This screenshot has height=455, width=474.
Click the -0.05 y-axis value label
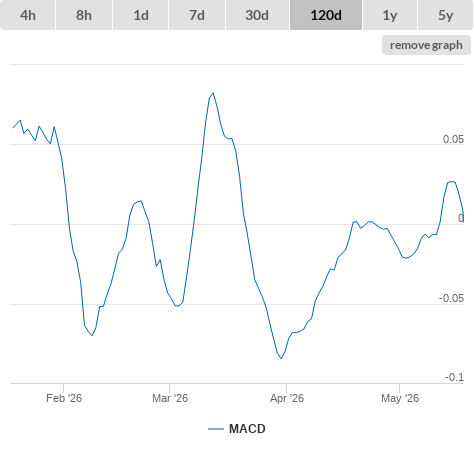(452, 298)
